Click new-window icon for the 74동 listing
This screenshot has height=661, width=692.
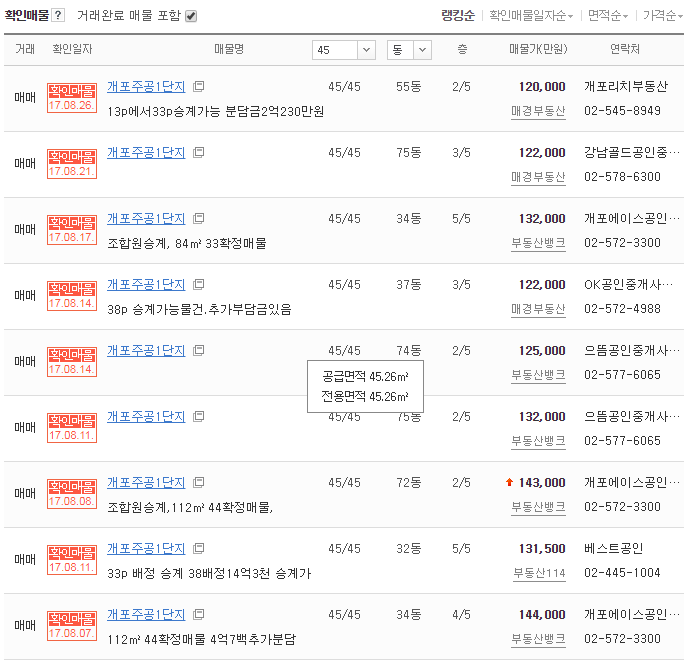coord(199,350)
